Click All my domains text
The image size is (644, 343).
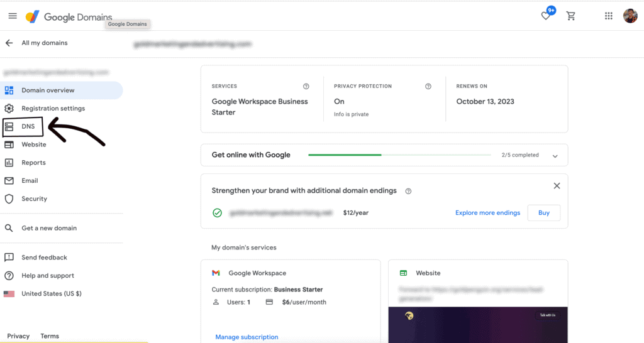click(x=45, y=43)
